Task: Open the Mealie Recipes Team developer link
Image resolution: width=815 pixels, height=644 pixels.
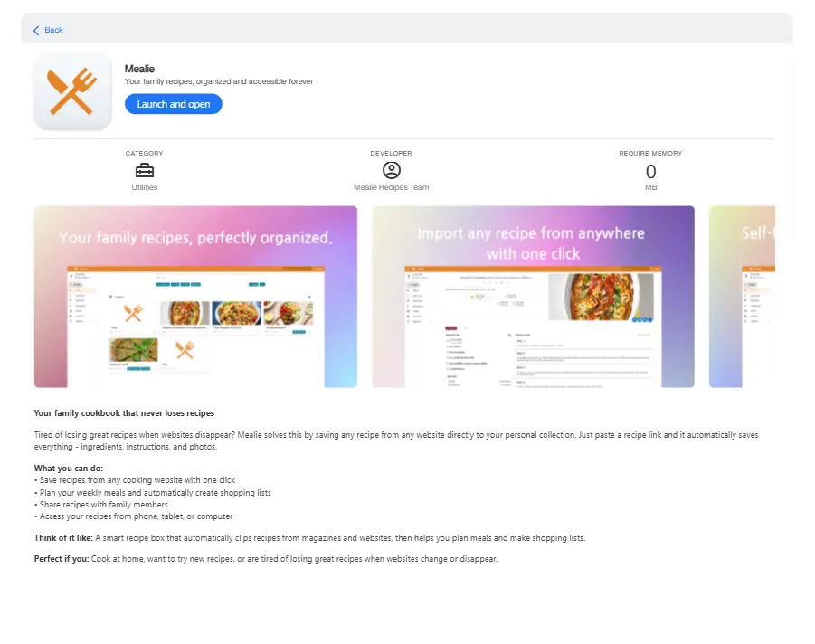Action: pos(392,187)
